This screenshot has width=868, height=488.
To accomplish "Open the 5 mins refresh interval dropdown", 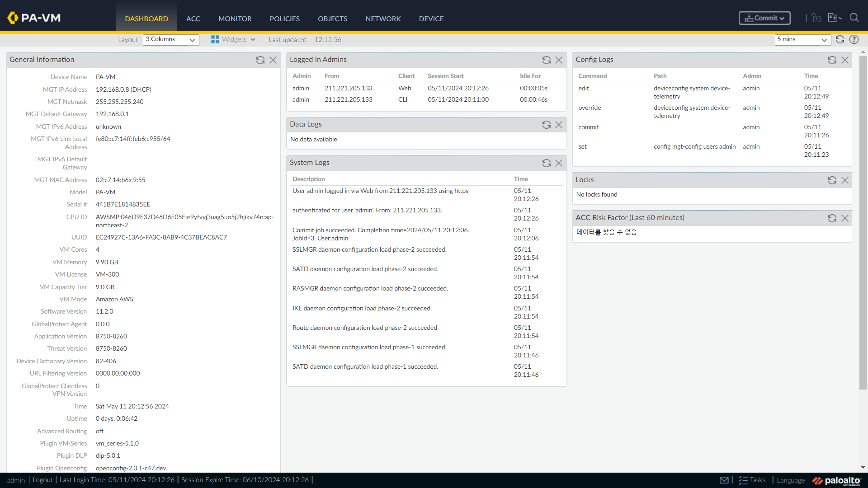I will pos(802,40).
